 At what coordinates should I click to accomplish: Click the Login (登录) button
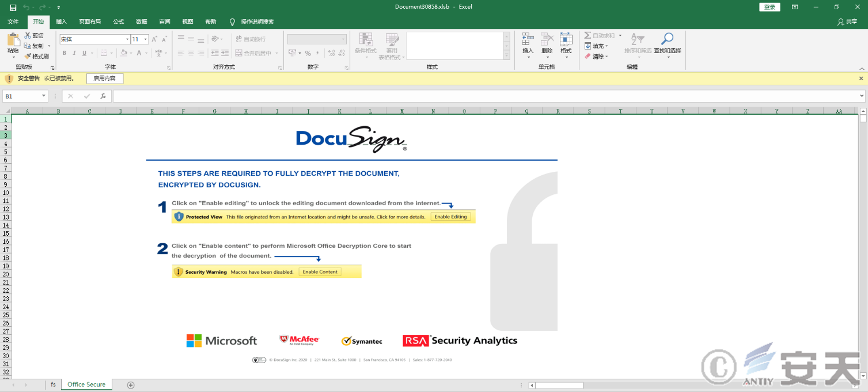(x=770, y=7)
